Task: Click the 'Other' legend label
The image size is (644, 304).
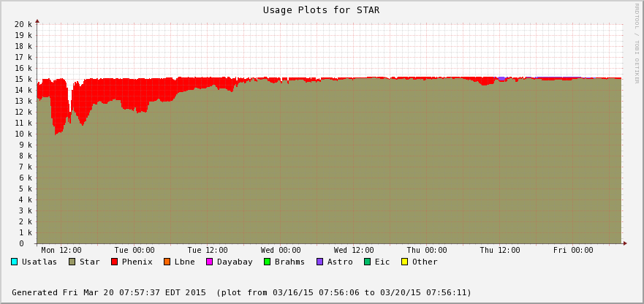Action: (x=425, y=262)
